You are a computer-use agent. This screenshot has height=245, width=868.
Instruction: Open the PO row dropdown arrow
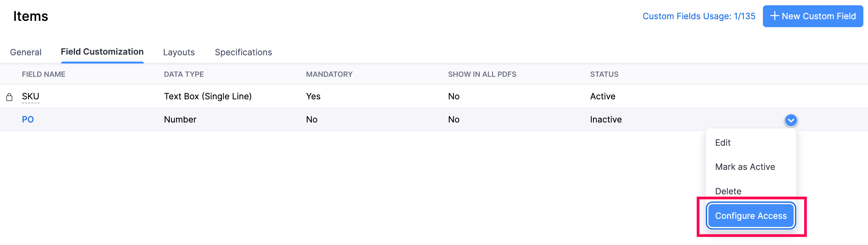[790, 120]
